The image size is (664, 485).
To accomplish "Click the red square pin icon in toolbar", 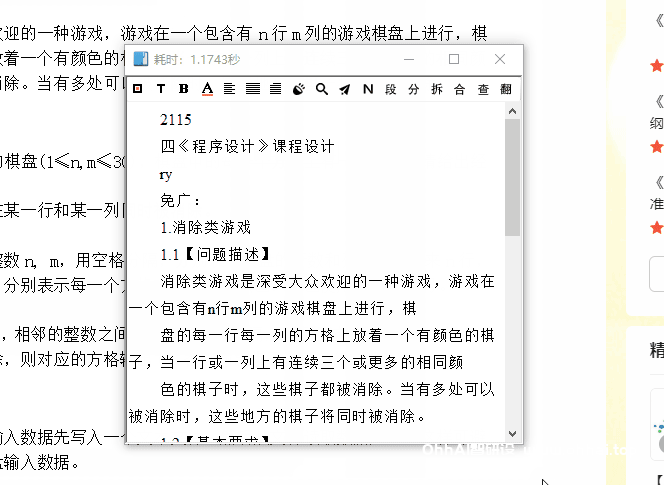I will click(138, 89).
